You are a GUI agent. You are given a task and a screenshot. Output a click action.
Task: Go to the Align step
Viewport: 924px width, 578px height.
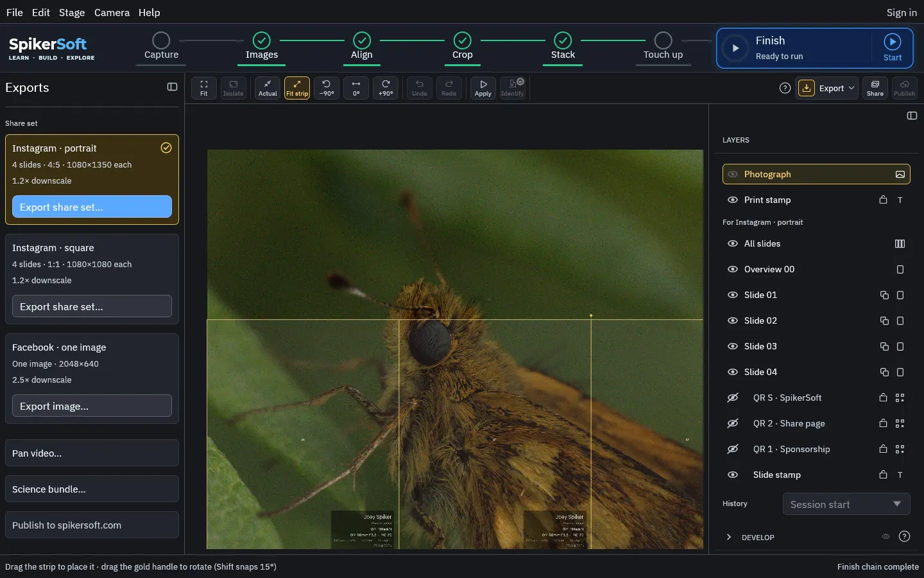pos(362,48)
